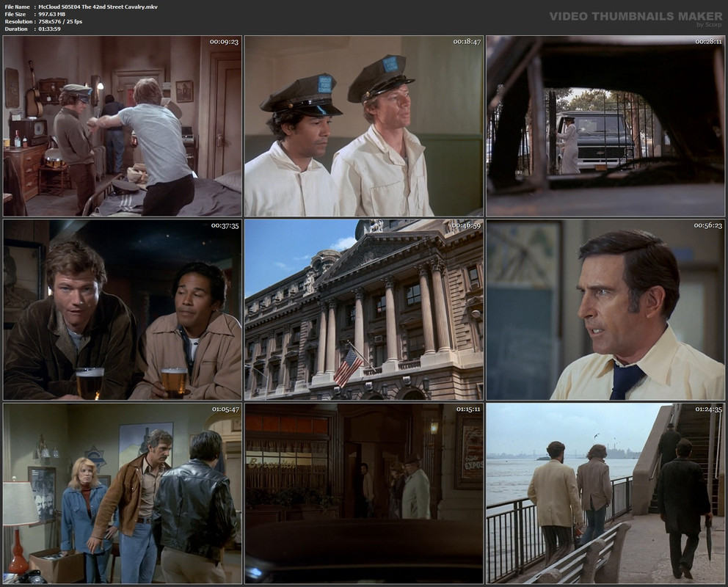The height and width of the screenshot is (587, 728).
Task: Click the timestamp '00:56:23'
Action: pos(708,225)
